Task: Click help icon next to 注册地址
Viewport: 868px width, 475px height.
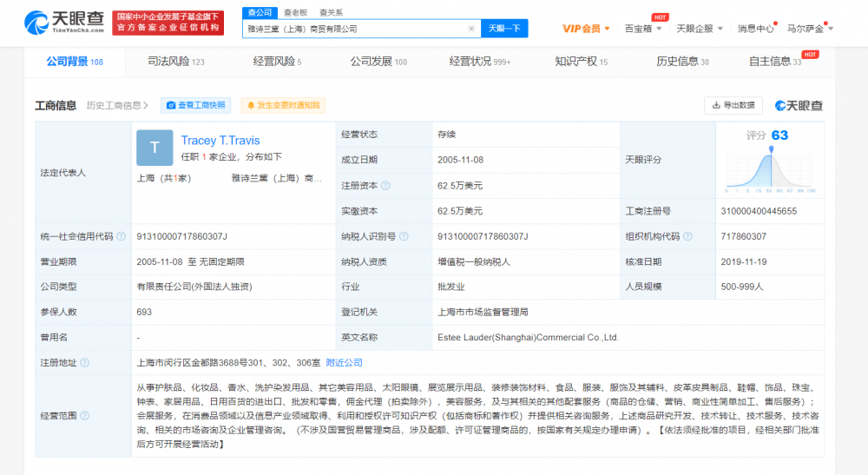Action: coord(84,362)
